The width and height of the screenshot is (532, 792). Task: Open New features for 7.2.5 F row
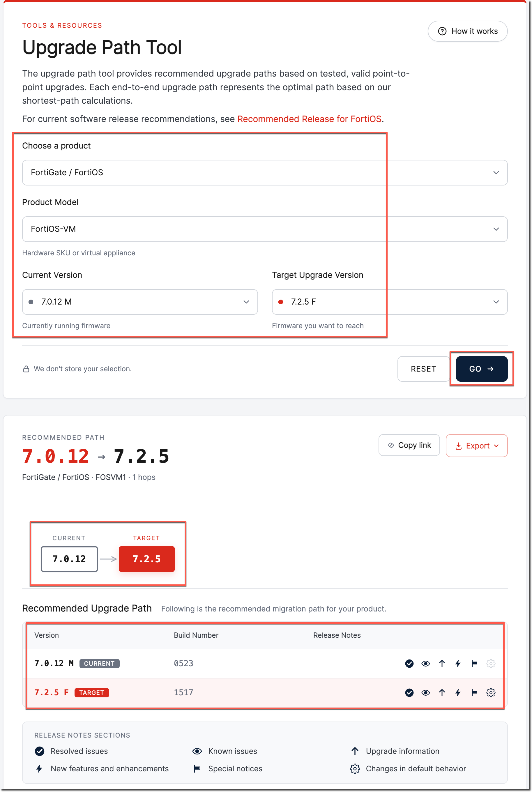pyautogui.click(x=458, y=693)
